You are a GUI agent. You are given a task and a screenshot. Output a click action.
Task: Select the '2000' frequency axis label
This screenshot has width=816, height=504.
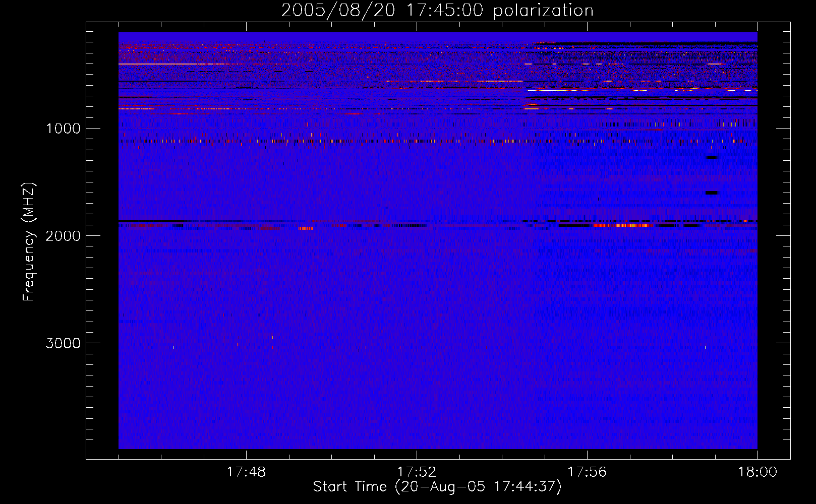(x=63, y=236)
